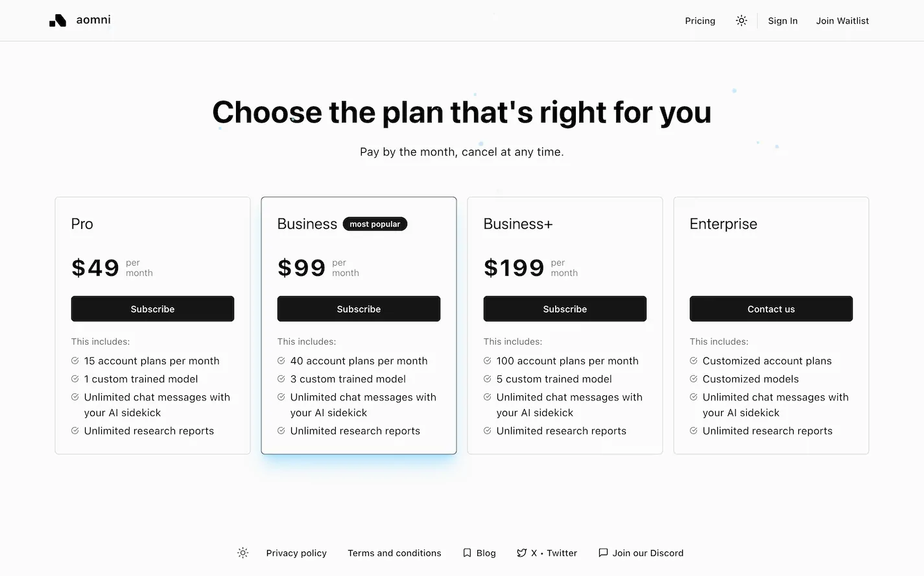The width and height of the screenshot is (924, 576).
Task: Click the checkmark beside '15 account plans per month'
Action: click(x=74, y=361)
